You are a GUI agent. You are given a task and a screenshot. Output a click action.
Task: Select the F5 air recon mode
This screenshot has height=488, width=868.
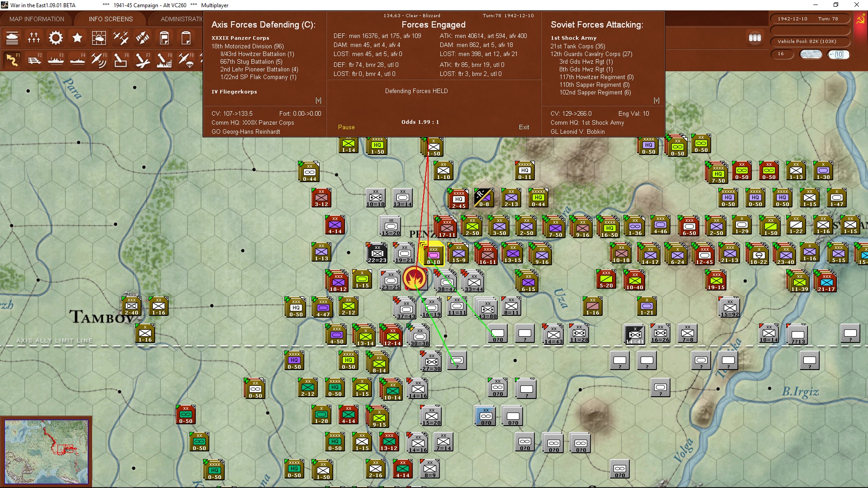(99, 60)
